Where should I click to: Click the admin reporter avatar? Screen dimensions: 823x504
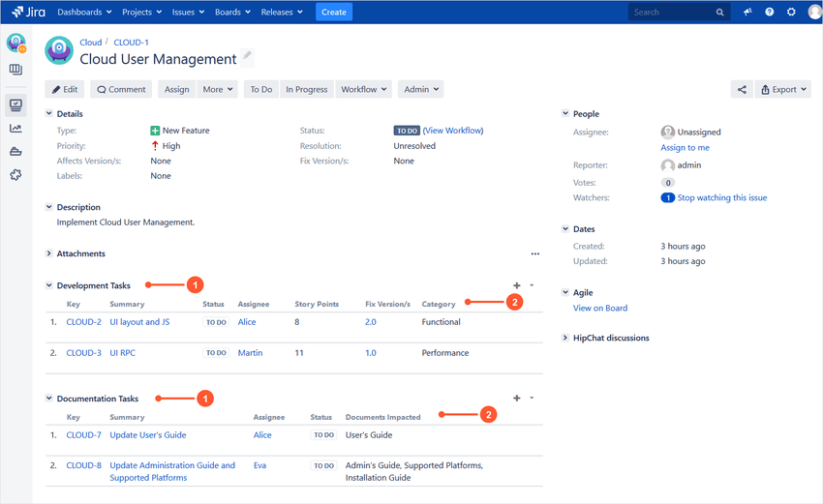coord(668,165)
